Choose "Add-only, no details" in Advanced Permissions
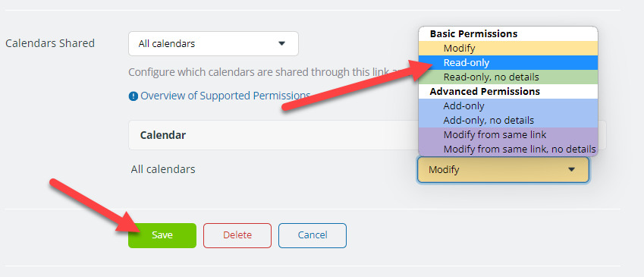Viewport: 644px width, 277px height. pos(508,121)
